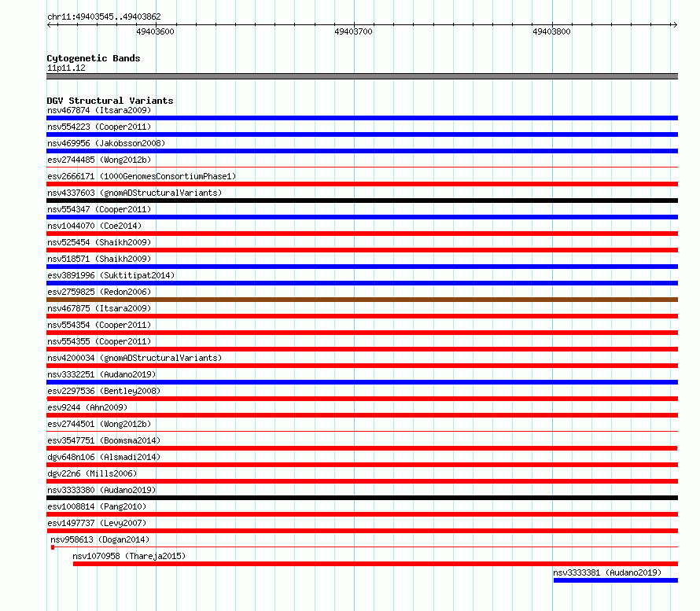Click the blue bar under nsv3333381

pos(616,580)
